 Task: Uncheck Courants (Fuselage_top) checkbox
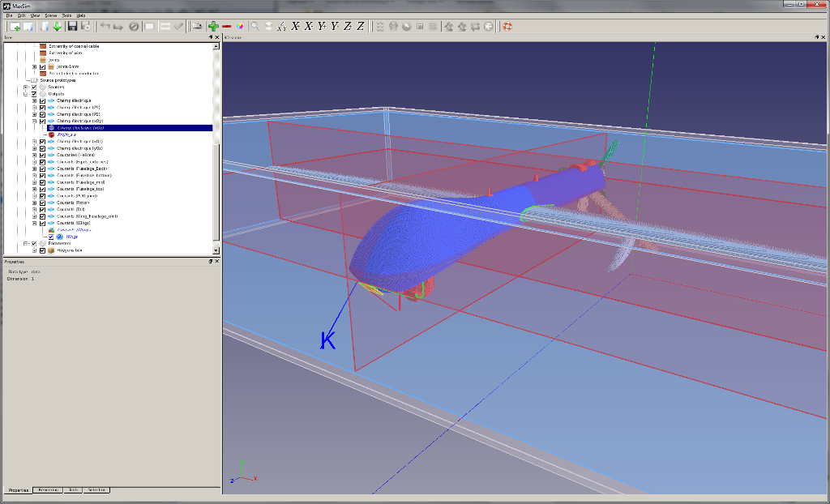42,189
